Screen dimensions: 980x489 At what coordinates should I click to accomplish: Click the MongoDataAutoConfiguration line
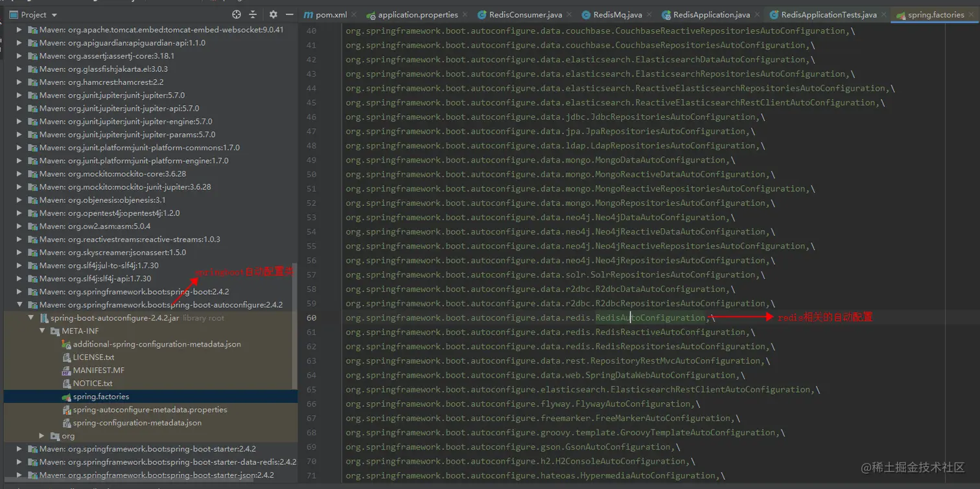541,160
